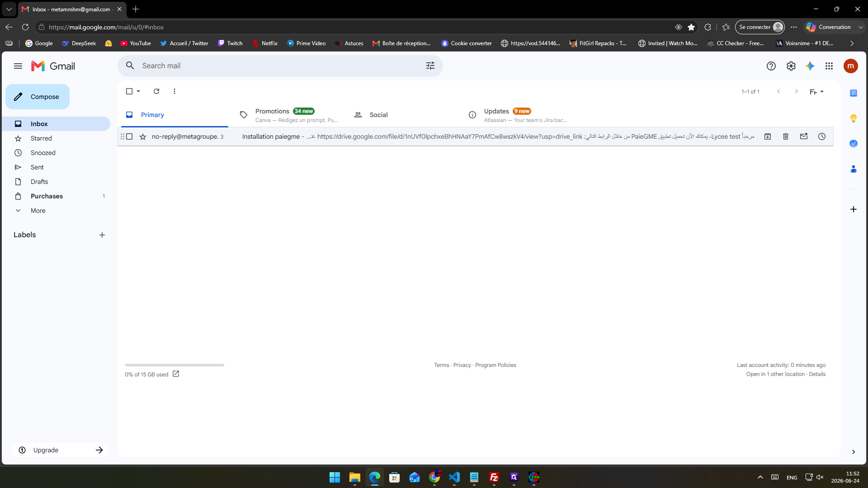The image size is (868, 488).
Task: Snooze the Installation paiegme email
Action: (822, 136)
